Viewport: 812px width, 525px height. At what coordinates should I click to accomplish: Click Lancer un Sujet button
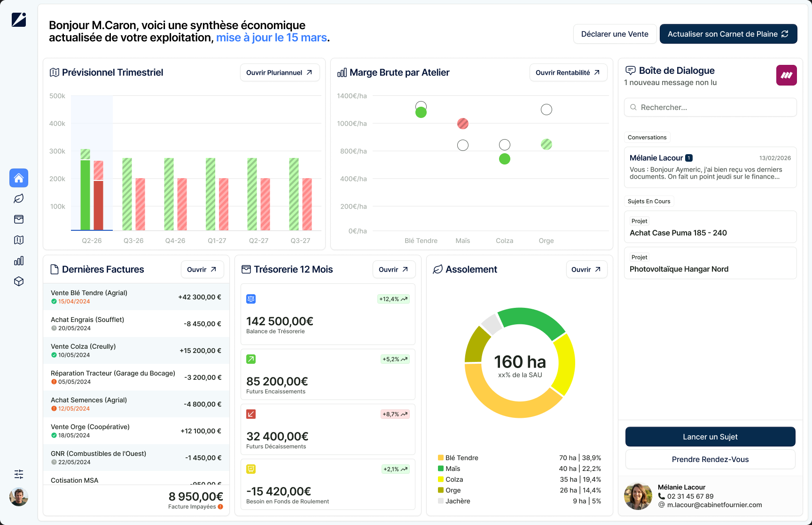pos(710,437)
